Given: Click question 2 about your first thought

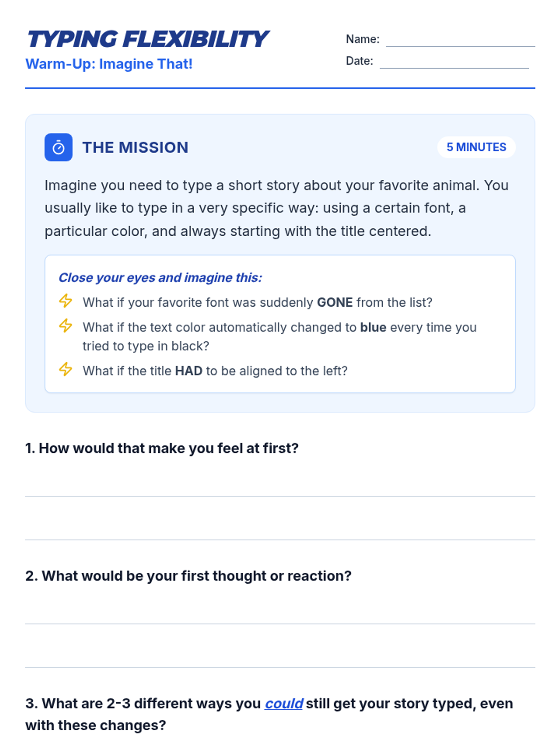Looking at the screenshot, I should click(x=188, y=576).
